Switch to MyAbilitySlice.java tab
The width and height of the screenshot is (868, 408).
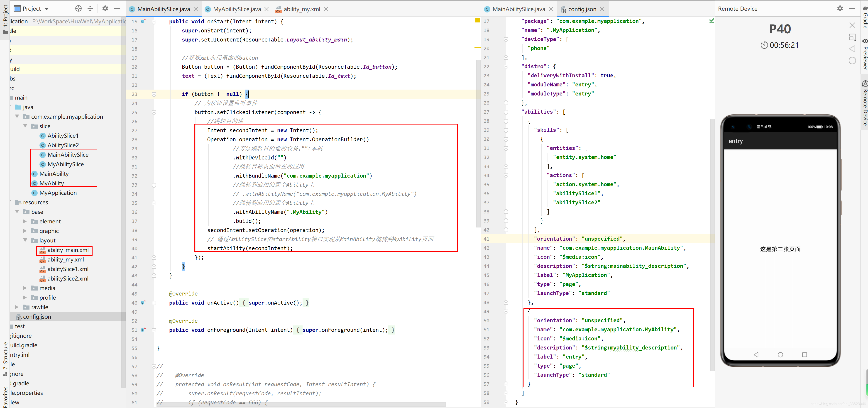[x=237, y=9]
